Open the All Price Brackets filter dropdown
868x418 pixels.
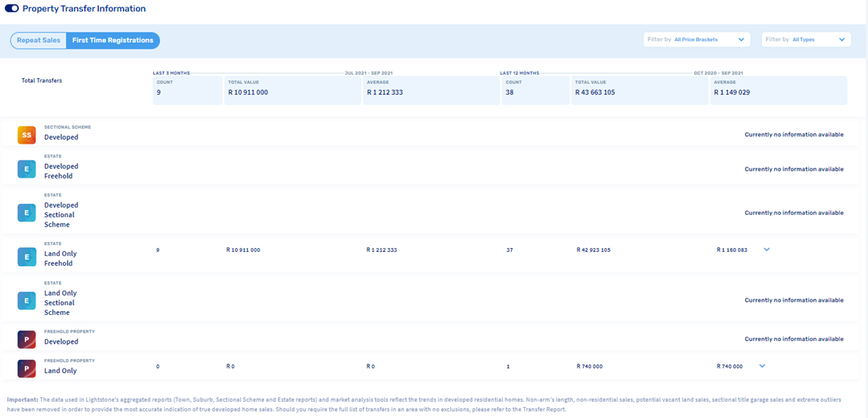[x=696, y=40]
